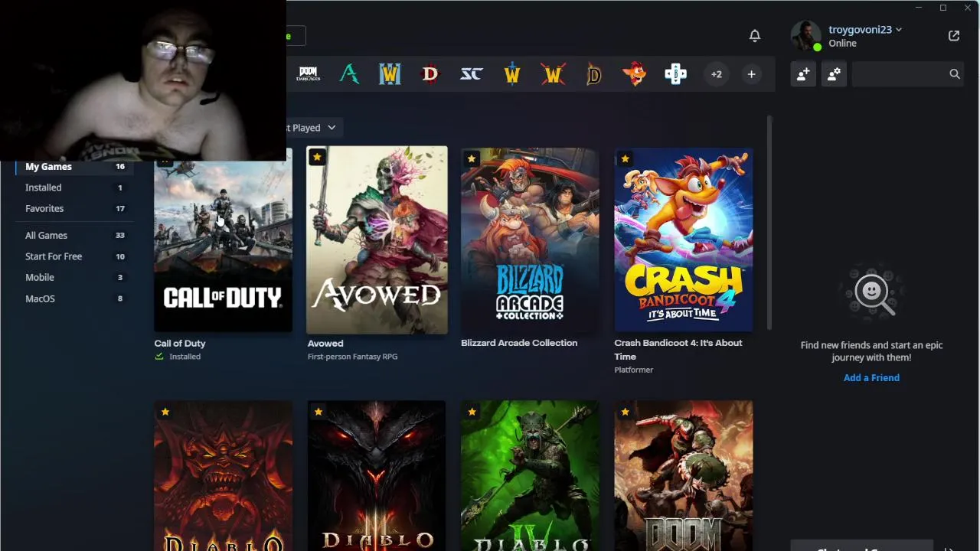
Task: Open the Crash Bandicoot 4 cover
Action: tap(684, 240)
